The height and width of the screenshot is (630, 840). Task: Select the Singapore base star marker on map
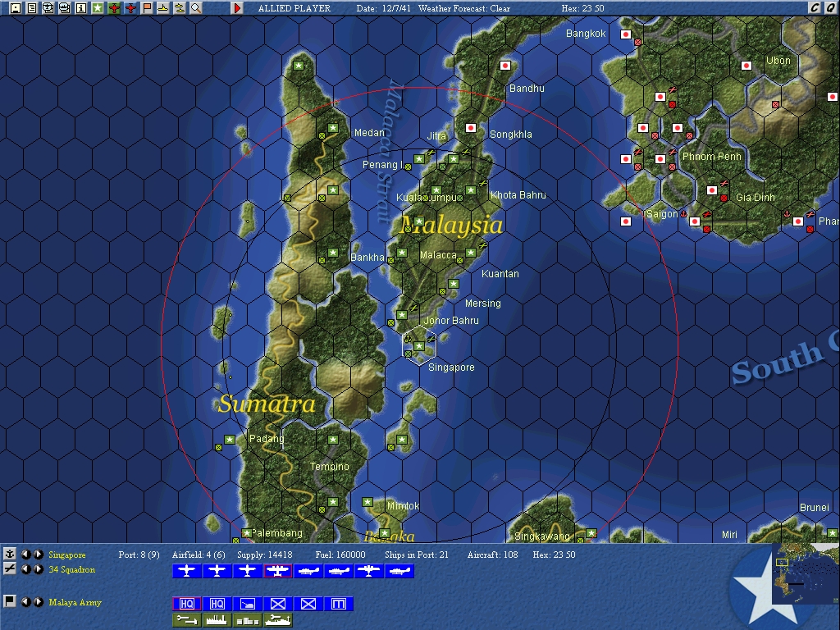pos(419,347)
